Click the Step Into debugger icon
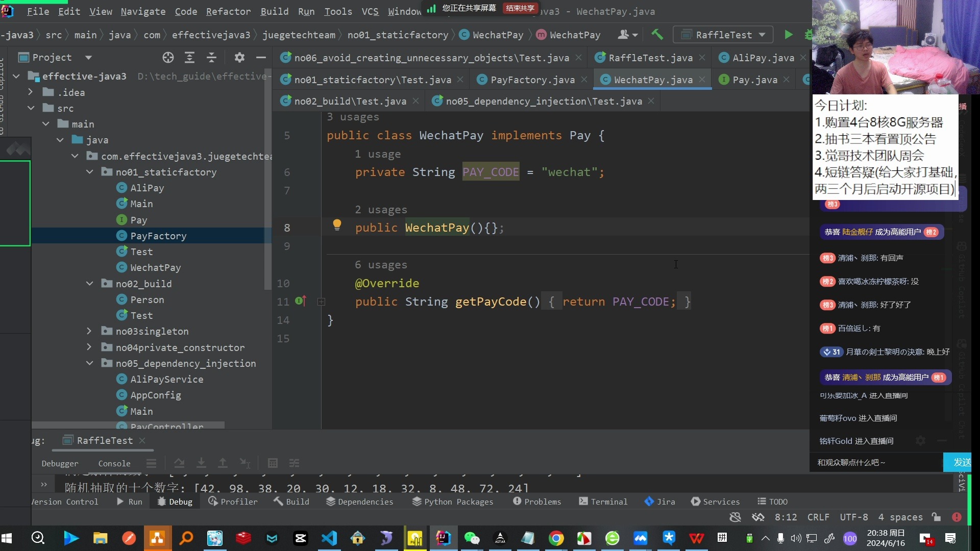This screenshot has height=551, width=980. tap(201, 463)
